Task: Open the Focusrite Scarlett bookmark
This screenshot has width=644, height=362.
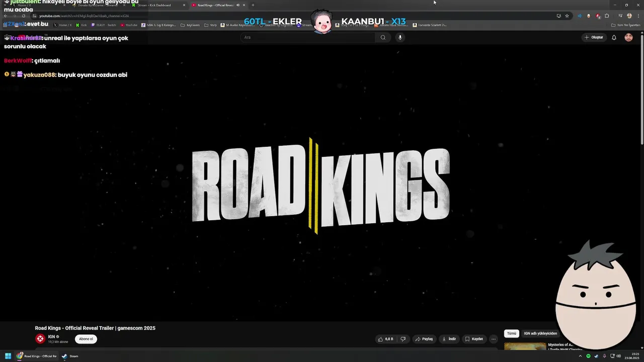Action: 430,25
